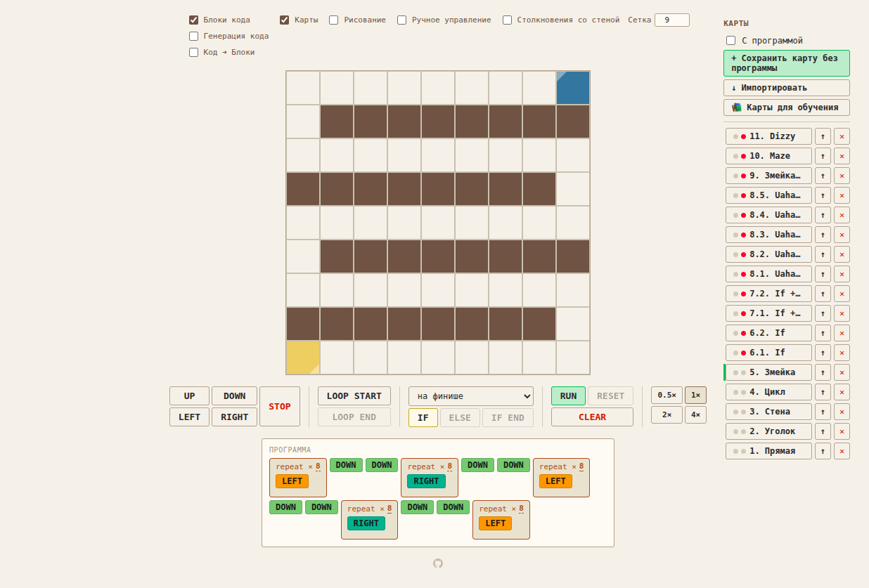Viewport: 869px width, 588px height.
Task: Select map 4. Цикл from list
Action: tap(768, 392)
